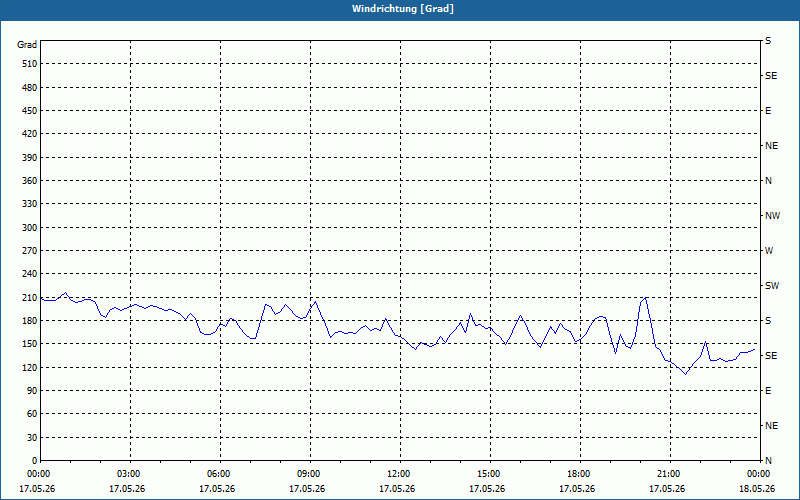Viewport: 800px width, 500px height.
Task: Click the 180 degree axis label
Action: pos(30,321)
